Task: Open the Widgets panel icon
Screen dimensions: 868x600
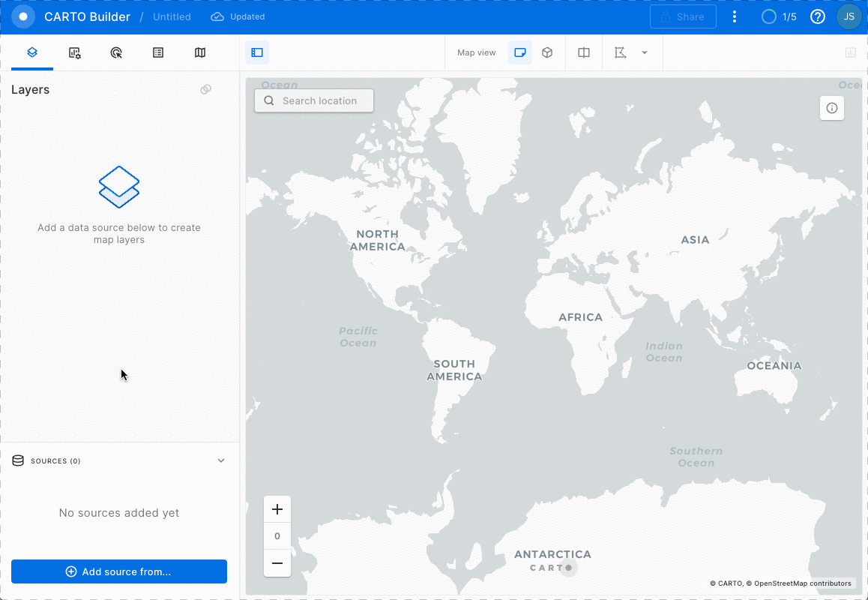Action: tap(74, 52)
